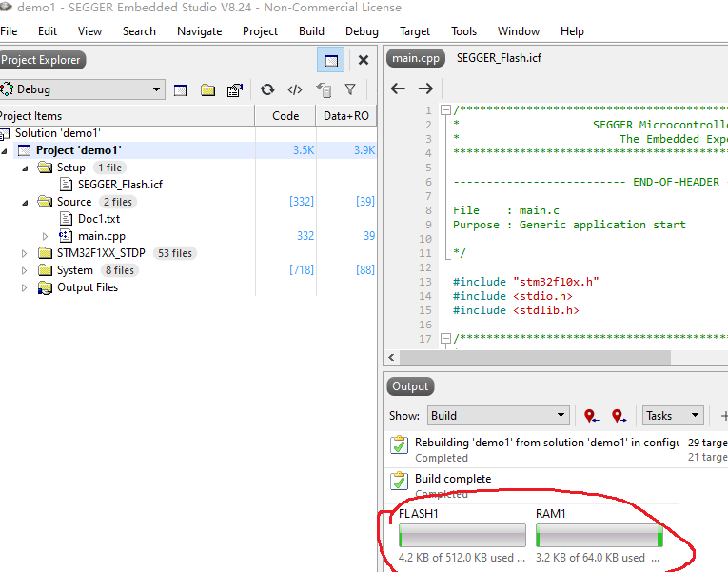Switch to the SEGGER_Flash.icf editor tab
Image resolution: width=728 pixels, height=572 pixels.
499,58
